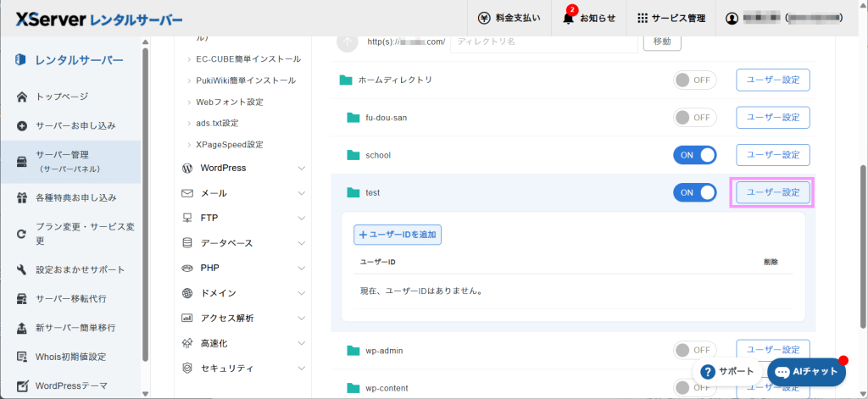Click the account profile avatar icon
This screenshot has height=399, width=868.
732,18
